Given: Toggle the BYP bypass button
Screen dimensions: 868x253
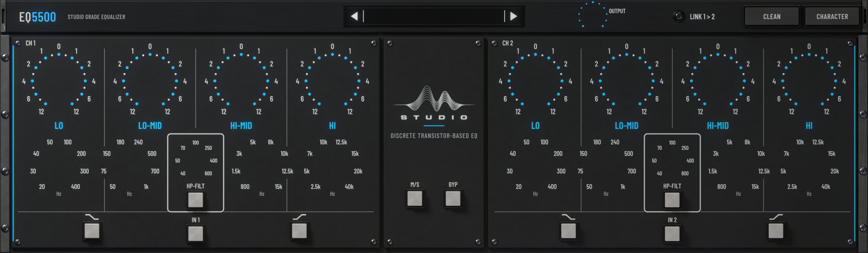Looking at the screenshot, I should 453,199.
